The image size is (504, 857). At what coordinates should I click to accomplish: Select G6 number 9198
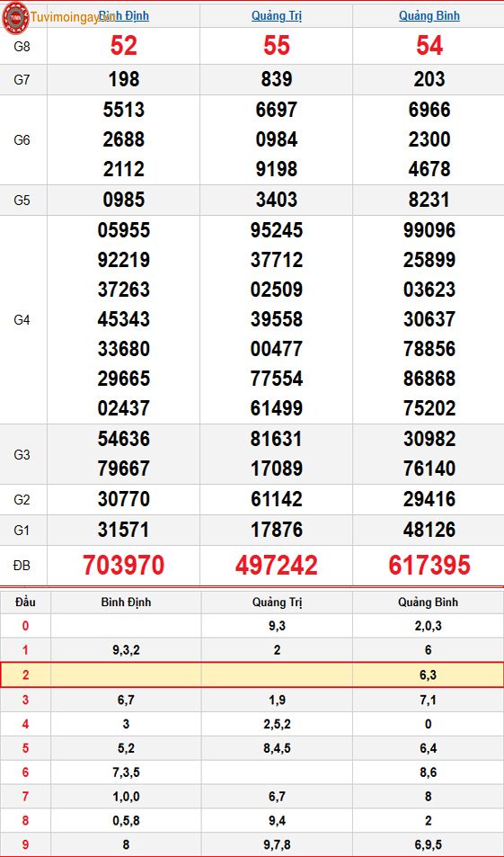277,169
